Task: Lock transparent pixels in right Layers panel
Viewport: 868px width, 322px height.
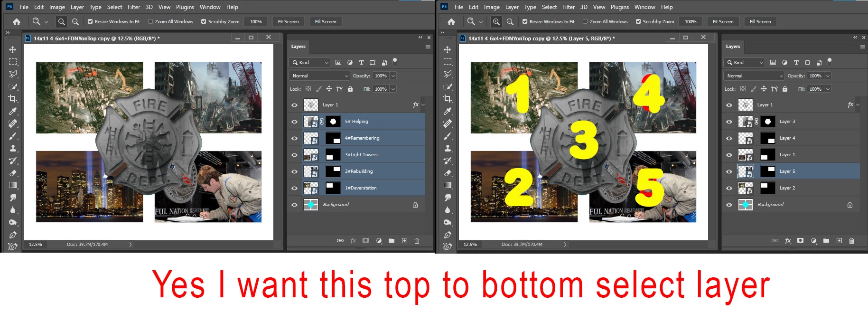Action: pyautogui.click(x=743, y=89)
